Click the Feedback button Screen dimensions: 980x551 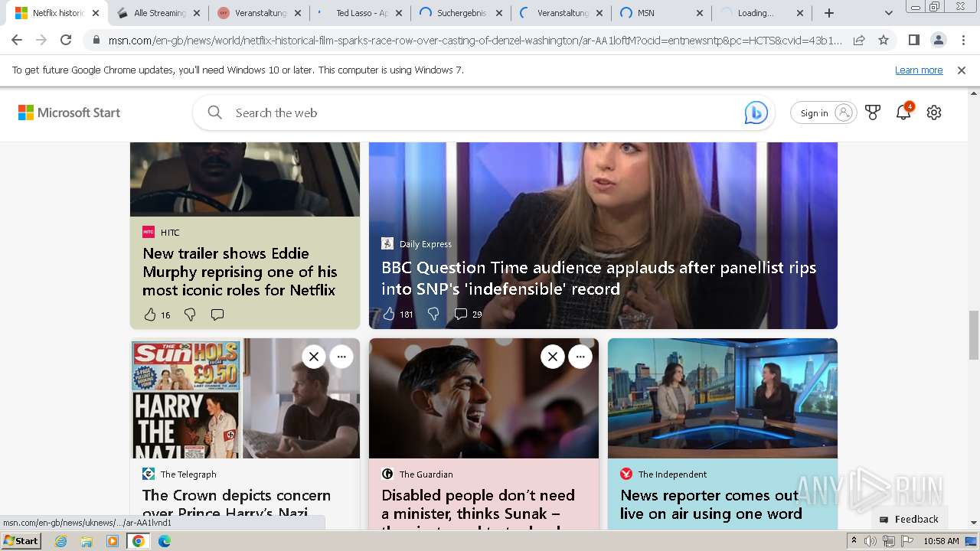coord(909,519)
